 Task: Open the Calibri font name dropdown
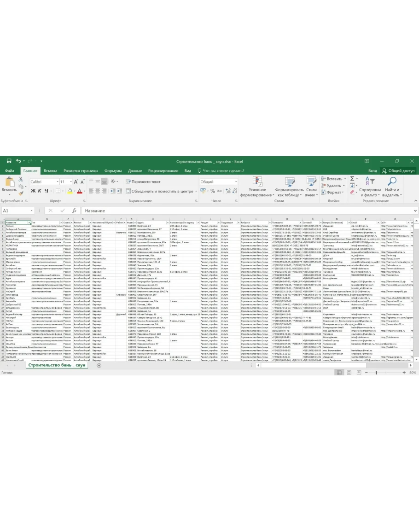pyautogui.click(x=58, y=182)
